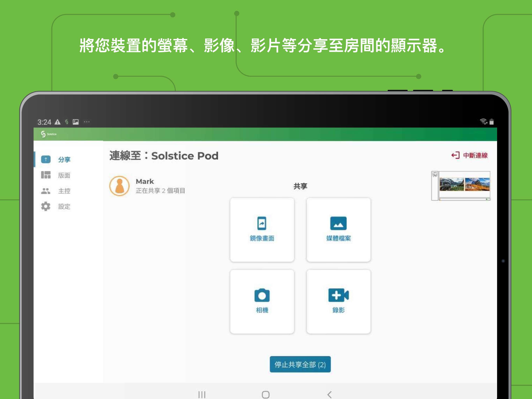The height and width of the screenshot is (399, 532).
Task: Tap the 錄影 video recording tile
Action: 338,302
